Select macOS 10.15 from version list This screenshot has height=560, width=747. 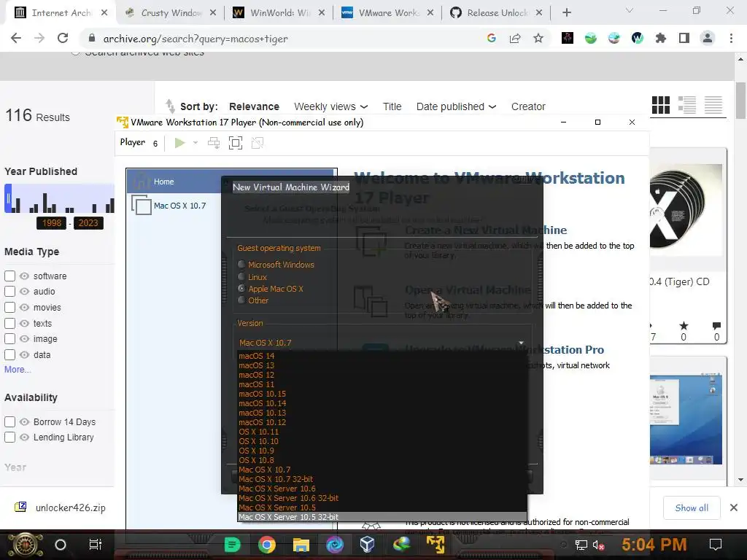tap(382, 394)
